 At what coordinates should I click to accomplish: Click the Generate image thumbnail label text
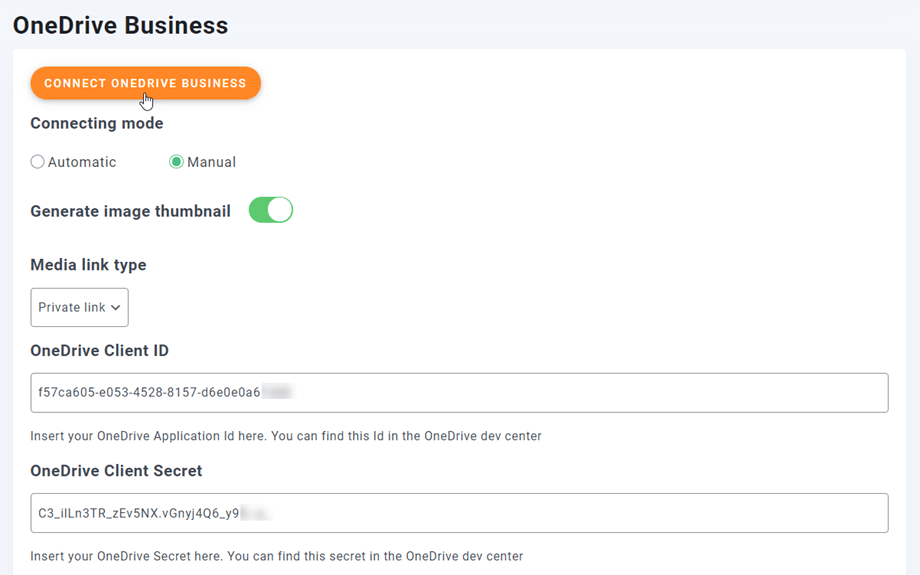pyautogui.click(x=130, y=211)
